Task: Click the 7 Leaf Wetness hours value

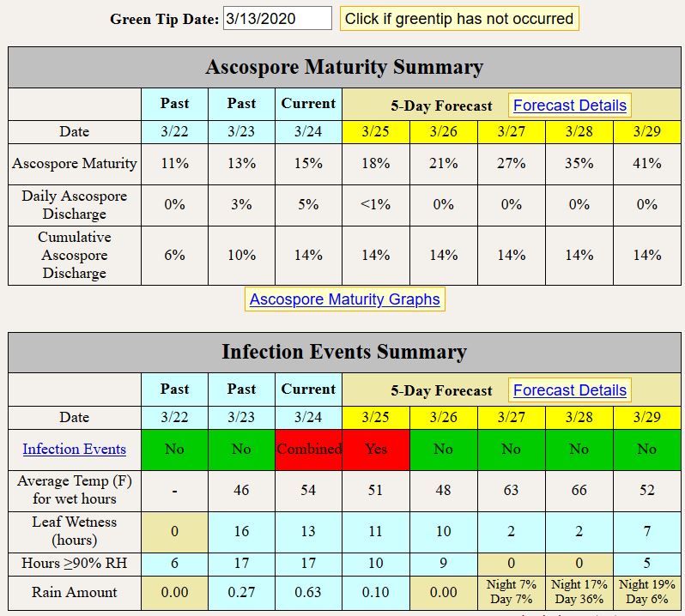Action: pos(647,532)
